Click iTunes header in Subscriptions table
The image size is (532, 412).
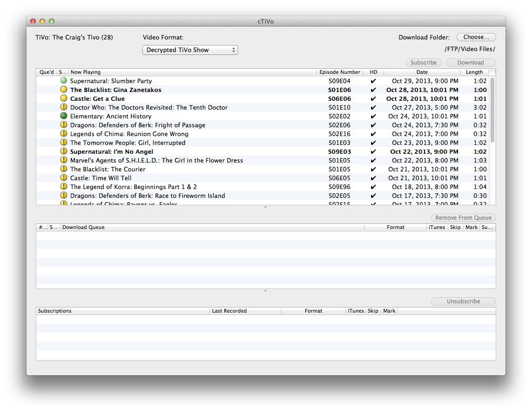tap(356, 311)
